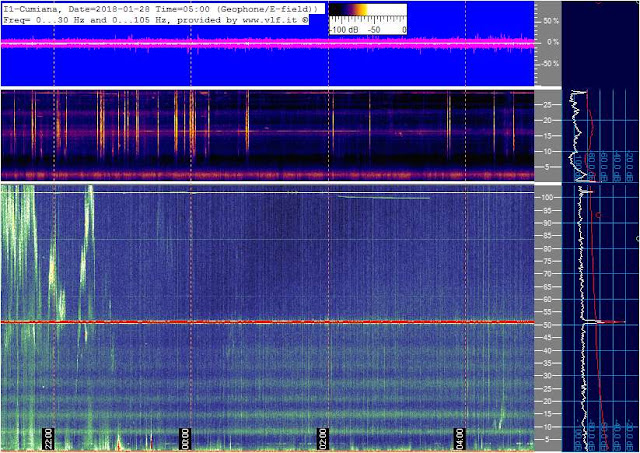Image resolution: width=640 pixels, height=453 pixels.
Task: Click the 0 % amplitude axis label
Action: 553,42
